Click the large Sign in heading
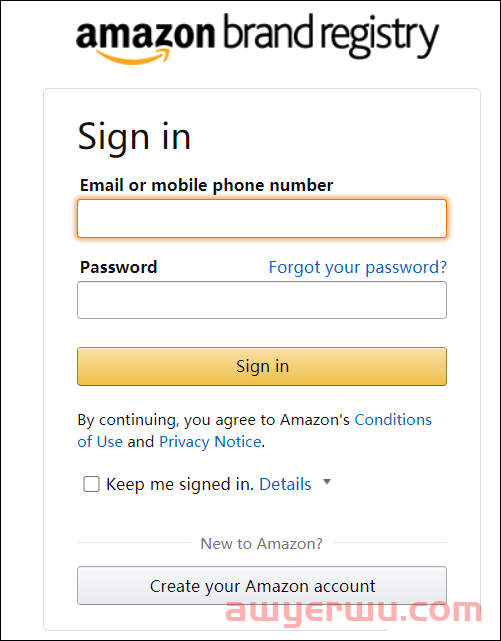Viewport: 501px width, 641px height. [134, 137]
